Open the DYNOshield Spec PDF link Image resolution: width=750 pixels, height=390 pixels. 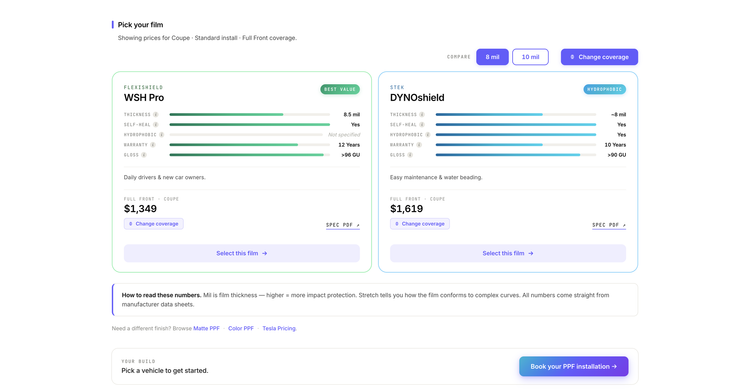(x=609, y=225)
